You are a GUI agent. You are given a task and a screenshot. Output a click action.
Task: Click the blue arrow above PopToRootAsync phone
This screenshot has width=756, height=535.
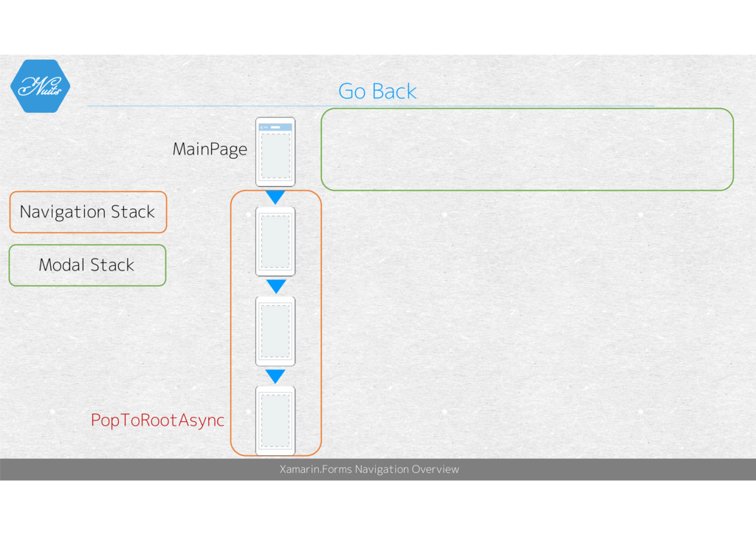(x=275, y=376)
